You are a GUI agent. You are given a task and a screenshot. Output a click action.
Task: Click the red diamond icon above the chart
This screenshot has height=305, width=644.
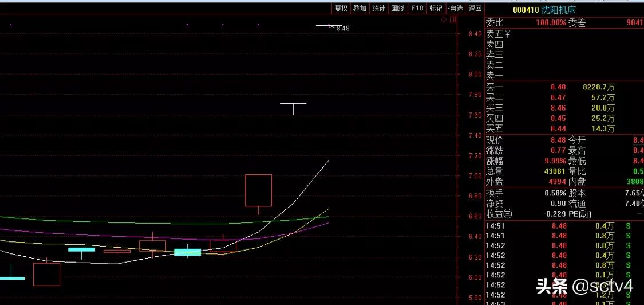pyautogui.click(x=444, y=19)
